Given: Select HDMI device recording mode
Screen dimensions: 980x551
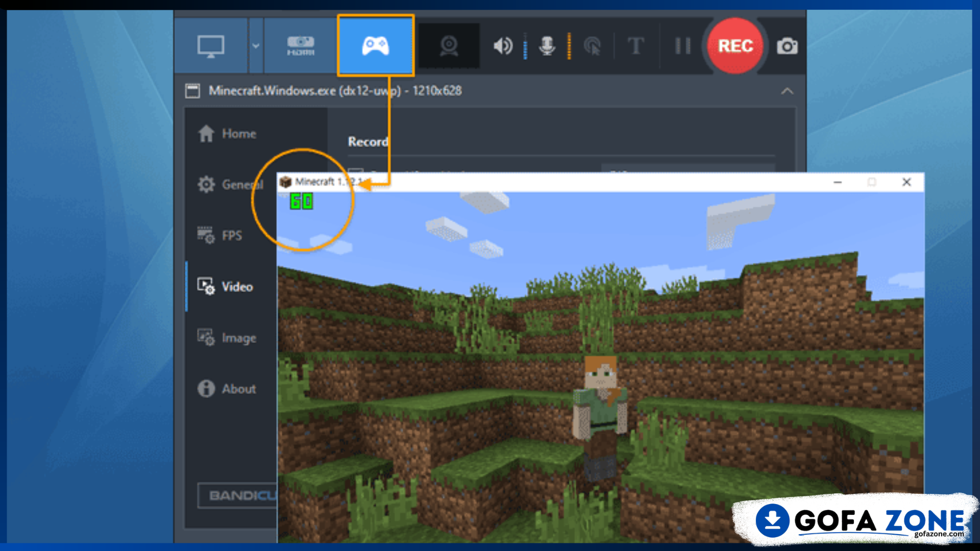Looking at the screenshot, I should coord(300,46).
